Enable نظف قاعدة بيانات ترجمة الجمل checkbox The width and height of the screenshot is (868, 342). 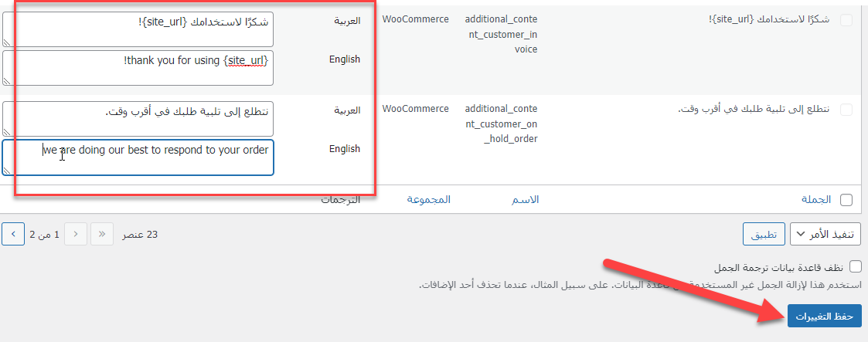(x=855, y=267)
